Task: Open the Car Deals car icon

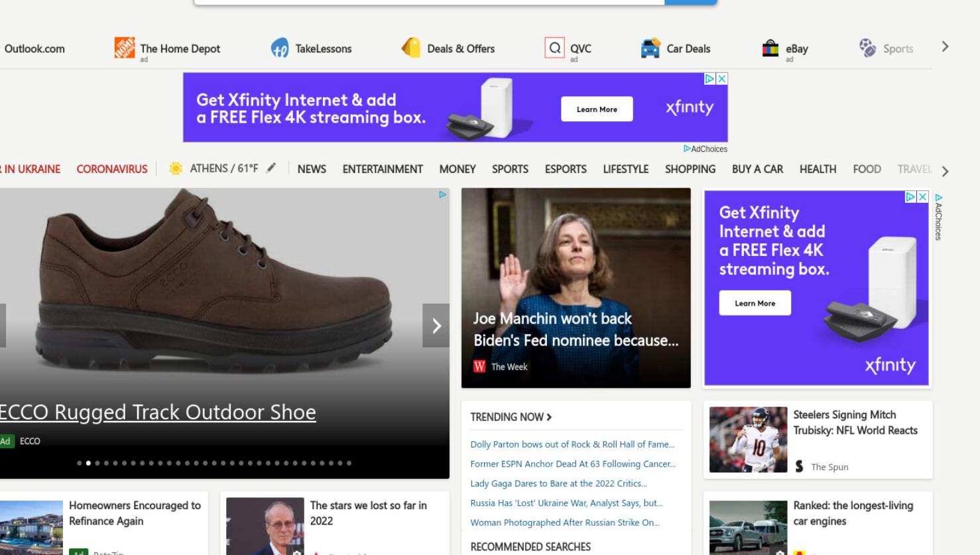Action: (x=650, y=48)
